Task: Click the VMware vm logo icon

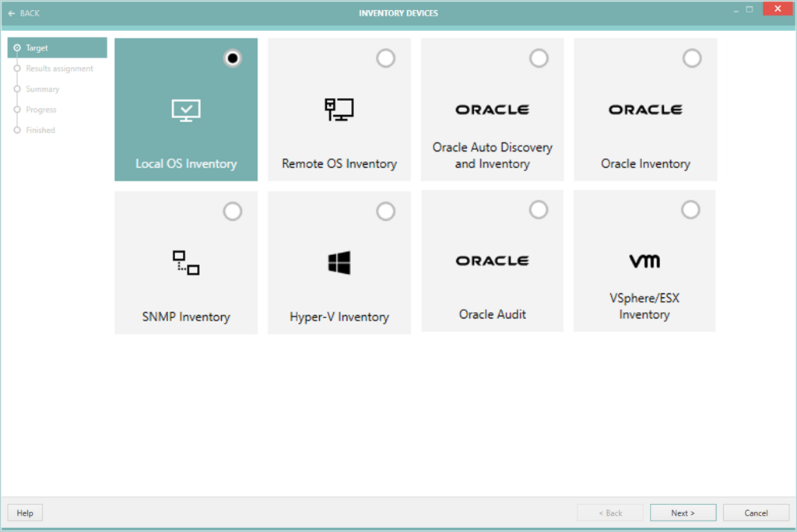Action: click(644, 261)
